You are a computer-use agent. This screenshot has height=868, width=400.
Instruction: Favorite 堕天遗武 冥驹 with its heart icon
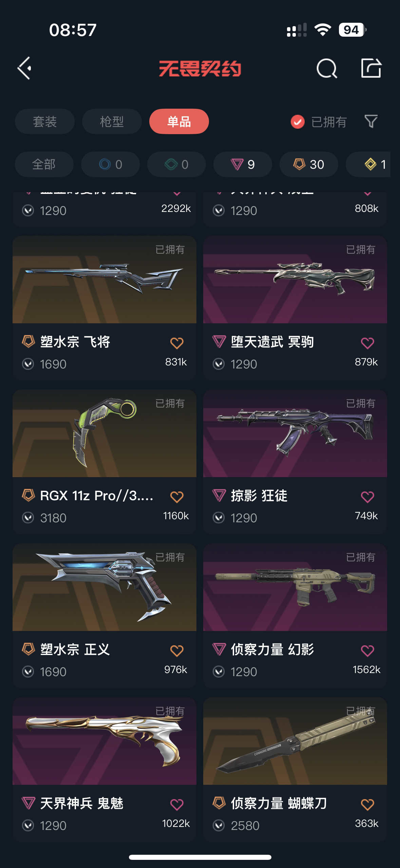(x=367, y=343)
